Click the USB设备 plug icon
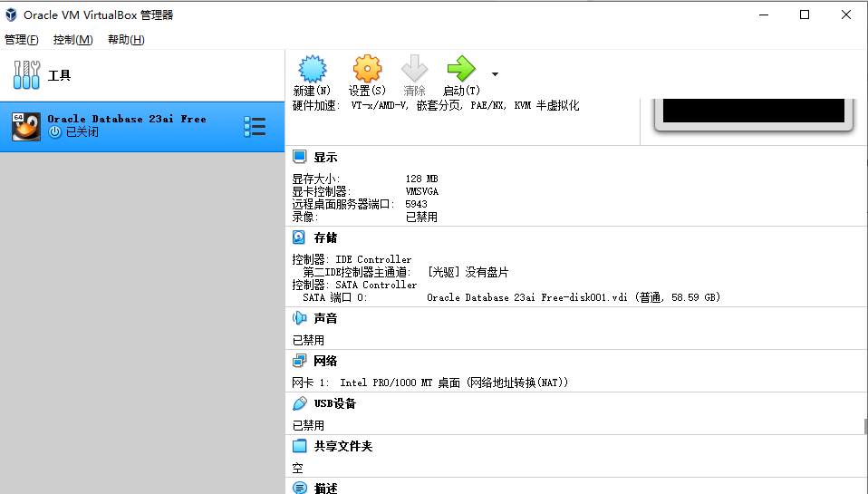Screen dimensions: 868x494 coord(300,403)
